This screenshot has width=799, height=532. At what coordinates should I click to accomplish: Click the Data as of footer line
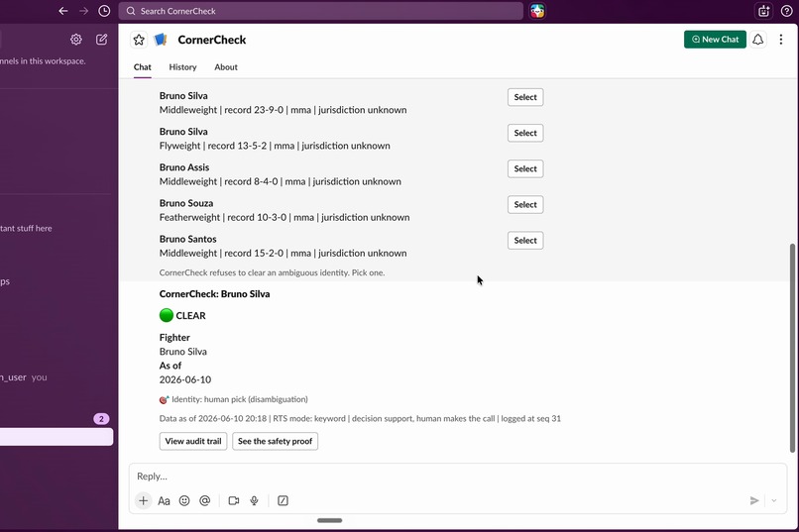[360, 418]
